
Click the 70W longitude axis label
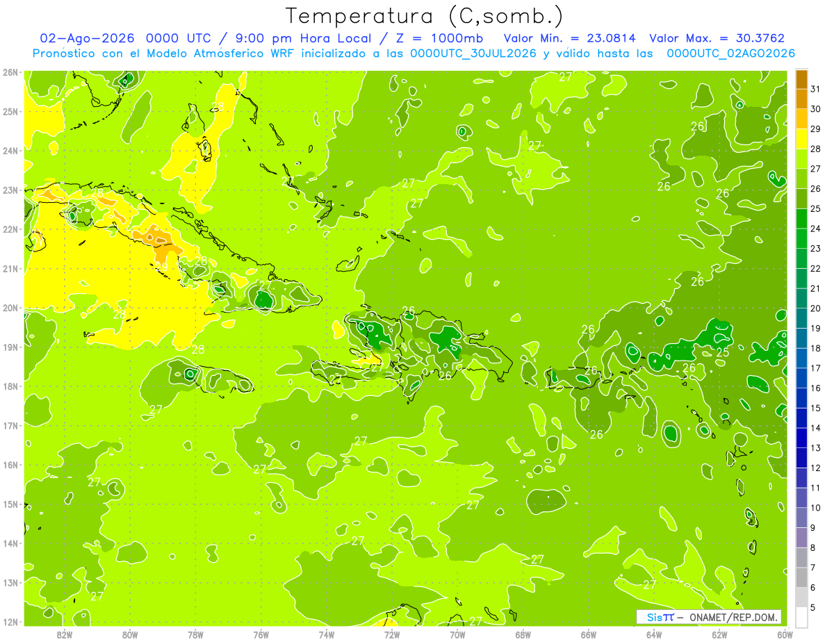[x=457, y=634]
